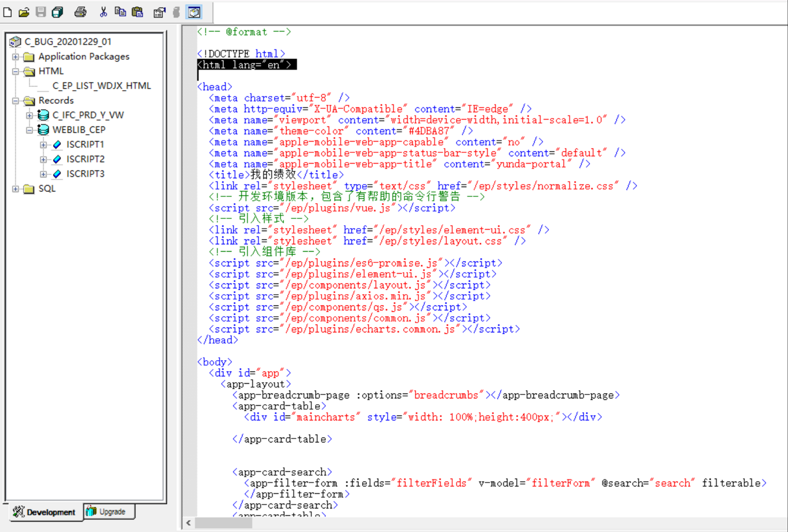Click the Upgrade tab icon
This screenshot has width=788, height=532.
[91, 511]
